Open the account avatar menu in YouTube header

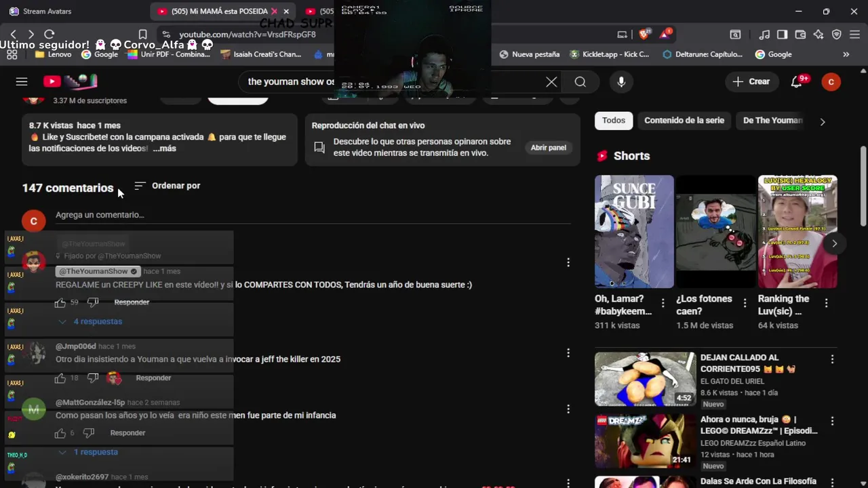tap(831, 81)
